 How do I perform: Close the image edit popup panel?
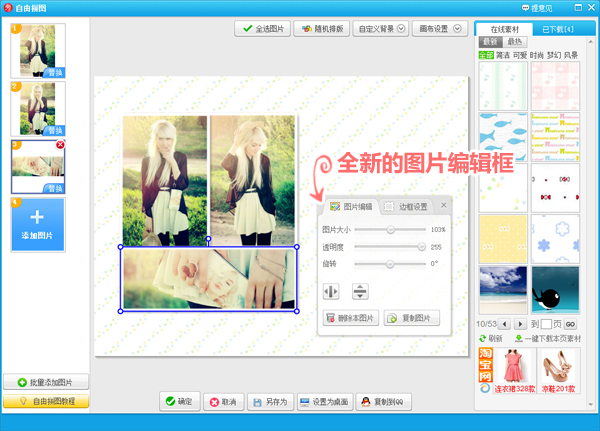click(x=444, y=206)
